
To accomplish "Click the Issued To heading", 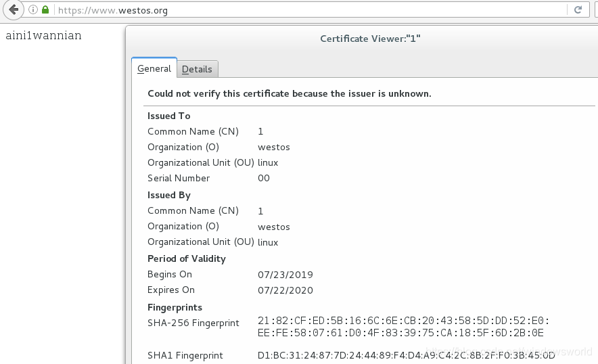I will [x=169, y=116].
